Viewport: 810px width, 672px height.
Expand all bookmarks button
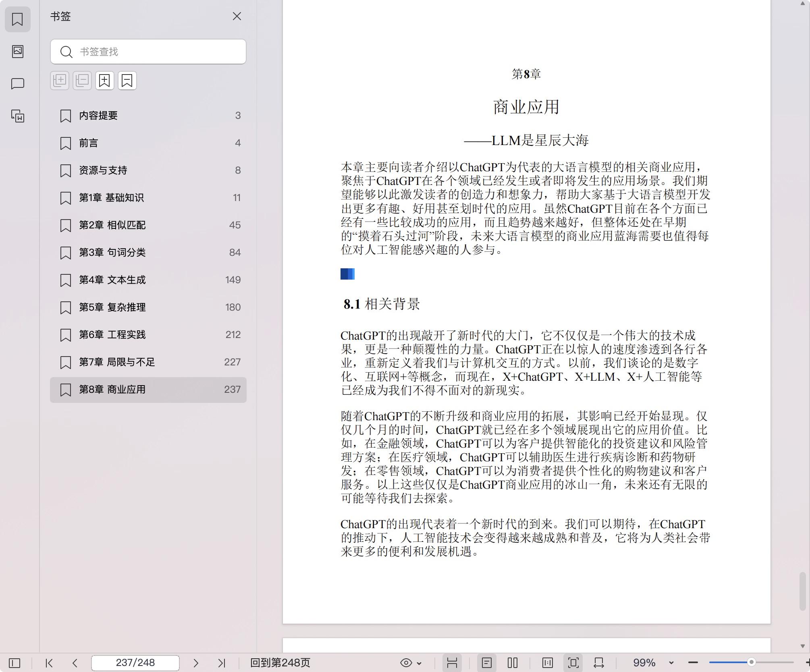[60, 81]
